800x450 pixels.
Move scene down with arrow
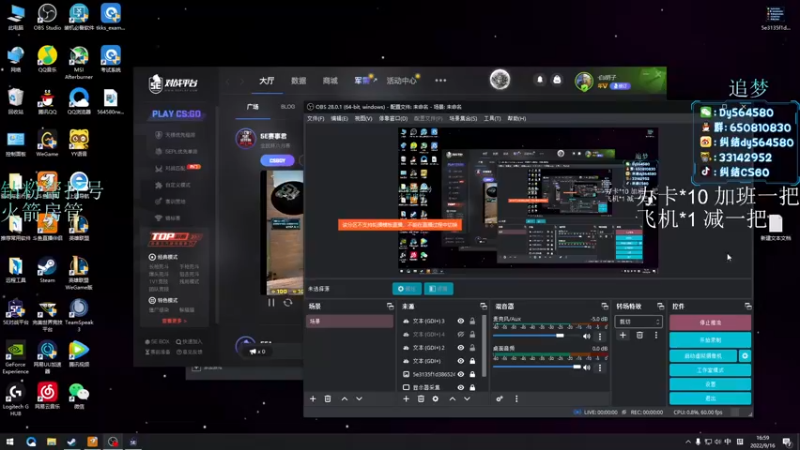click(x=359, y=399)
